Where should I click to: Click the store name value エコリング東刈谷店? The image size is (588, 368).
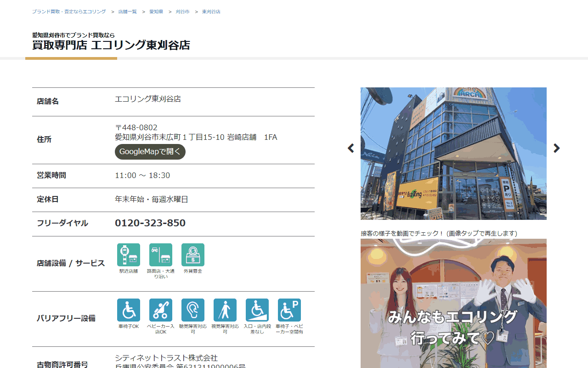(x=148, y=99)
